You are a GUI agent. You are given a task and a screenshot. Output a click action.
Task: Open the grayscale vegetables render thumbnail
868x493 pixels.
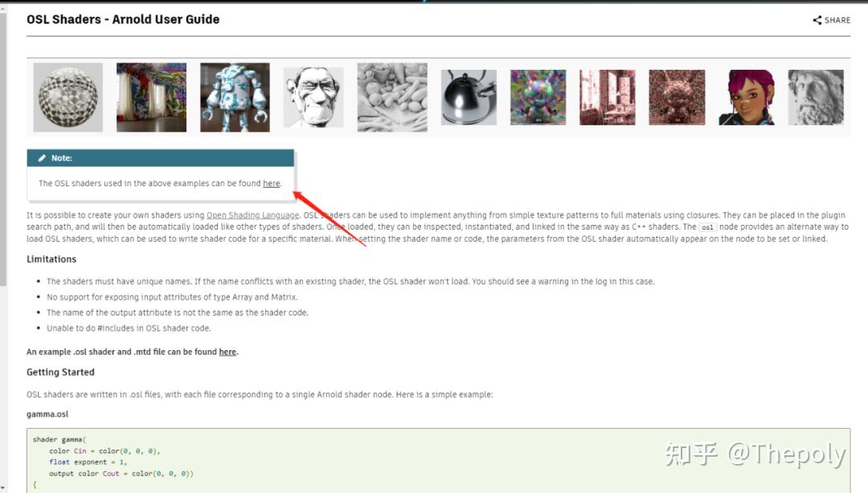392,97
